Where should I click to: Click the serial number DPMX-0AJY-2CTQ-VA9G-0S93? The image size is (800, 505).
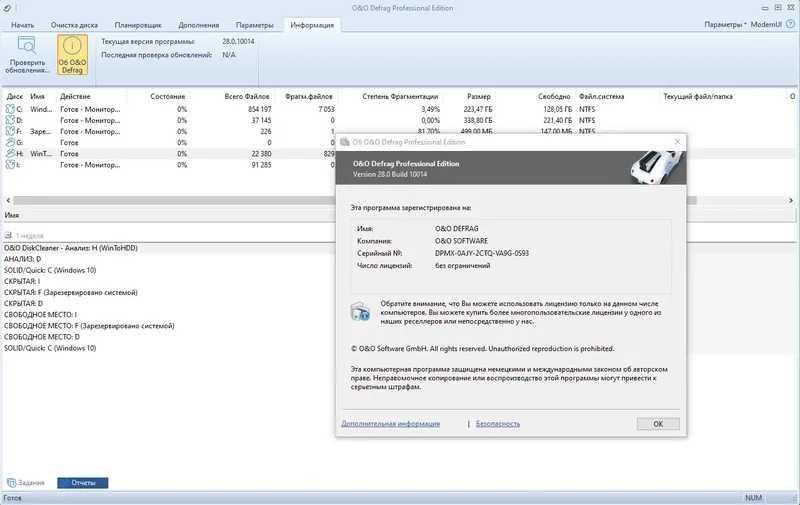click(482, 253)
